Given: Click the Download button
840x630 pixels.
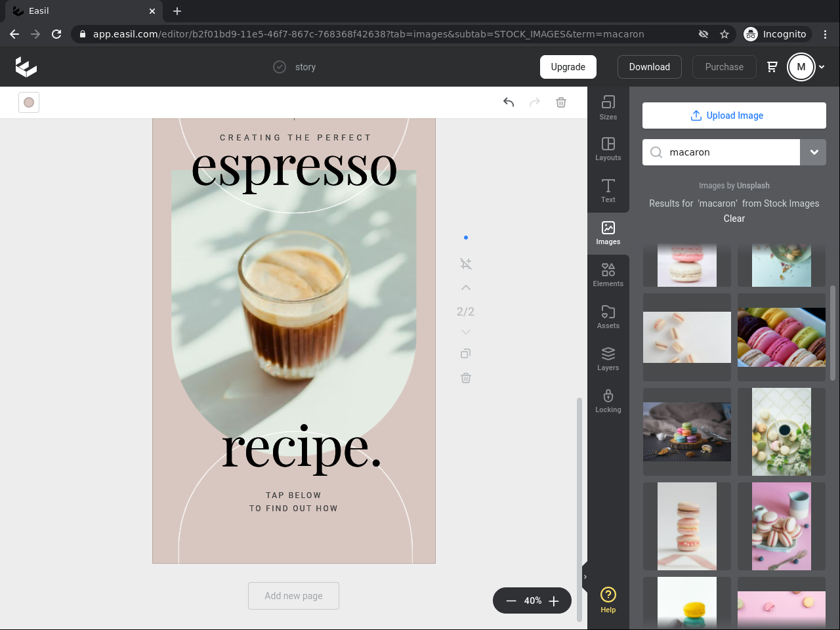Looking at the screenshot, I should point(649,67).
